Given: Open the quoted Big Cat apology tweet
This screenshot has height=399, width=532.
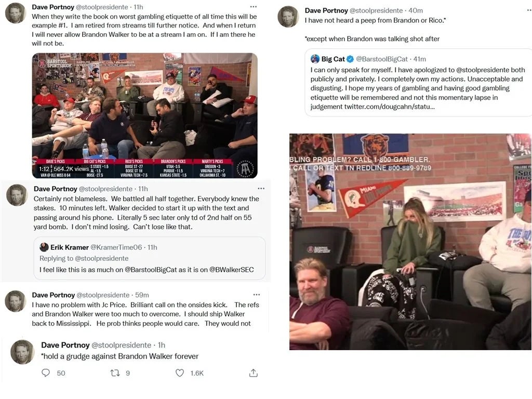Looking at the screenshot, I should click(x=418, y=83).
